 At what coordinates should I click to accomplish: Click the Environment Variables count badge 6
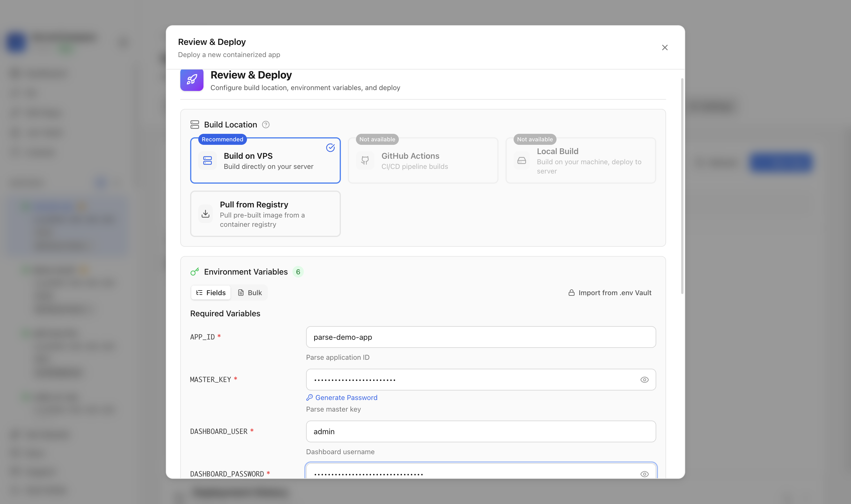pos(298,272)
